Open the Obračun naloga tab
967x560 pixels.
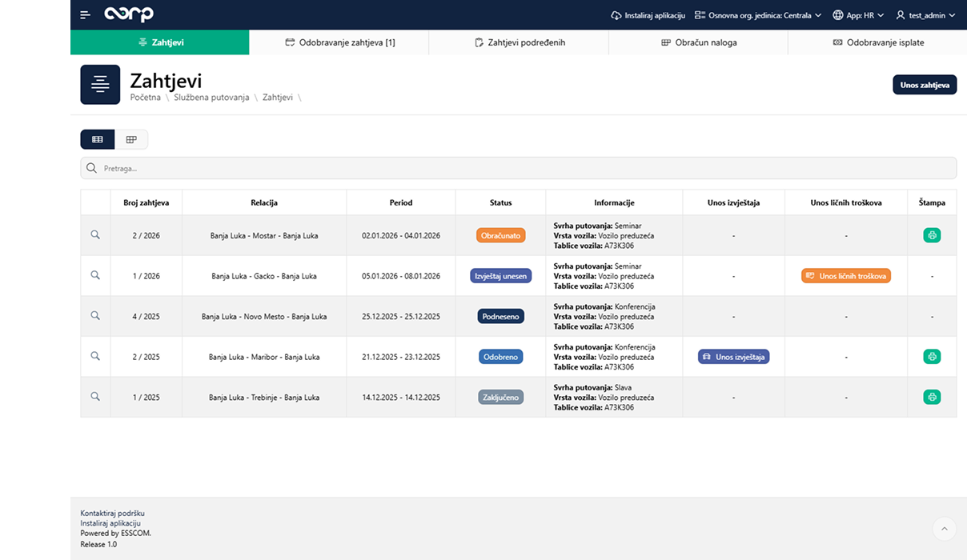coord(698,42)
